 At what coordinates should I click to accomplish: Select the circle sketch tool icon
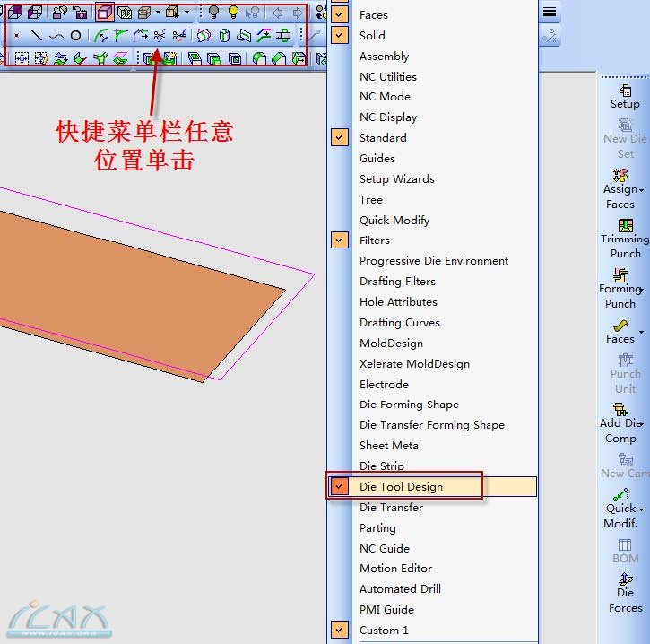(75, 36)
